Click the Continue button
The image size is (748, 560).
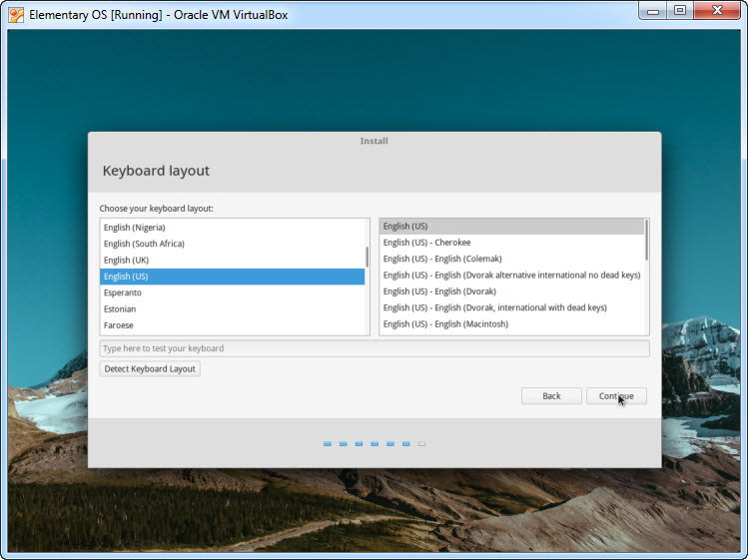[616, 396]
